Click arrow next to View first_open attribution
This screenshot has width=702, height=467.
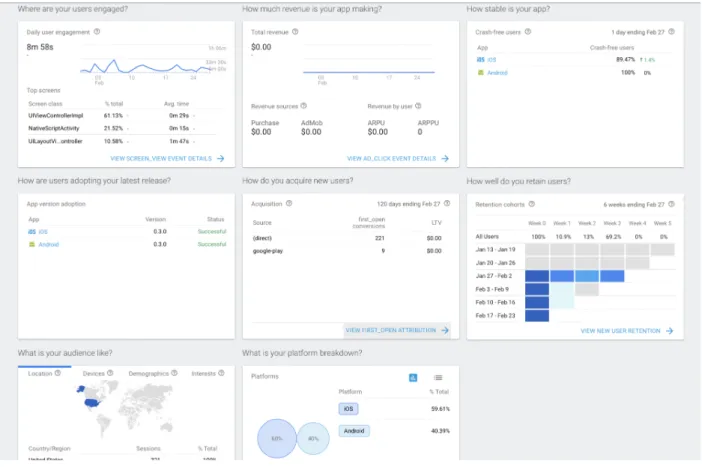[445, 330]
